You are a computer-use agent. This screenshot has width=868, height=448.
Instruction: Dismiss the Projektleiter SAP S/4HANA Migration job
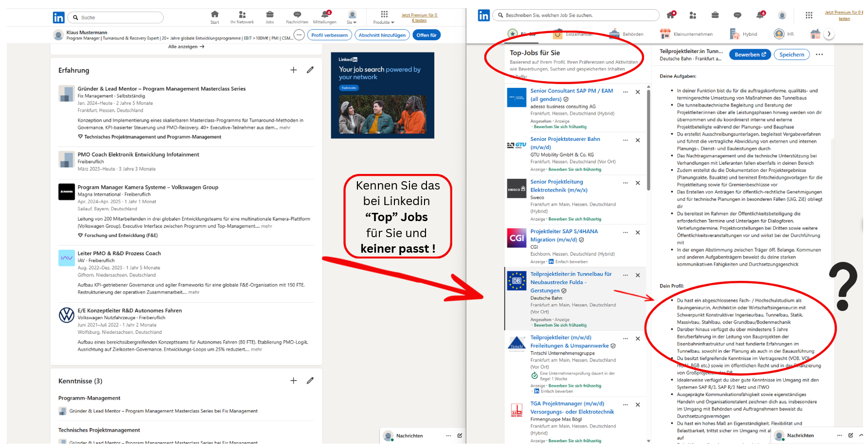(638, 233)
